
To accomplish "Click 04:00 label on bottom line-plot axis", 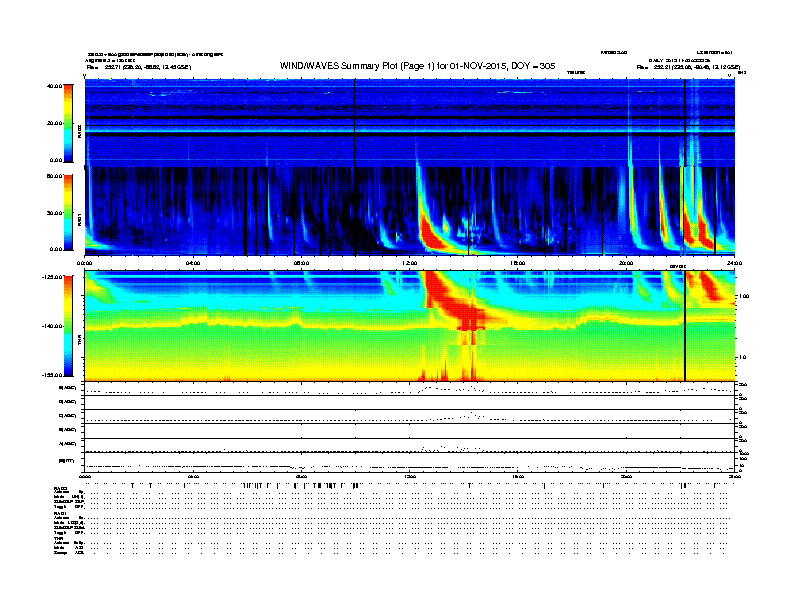I will click(193, 476).
